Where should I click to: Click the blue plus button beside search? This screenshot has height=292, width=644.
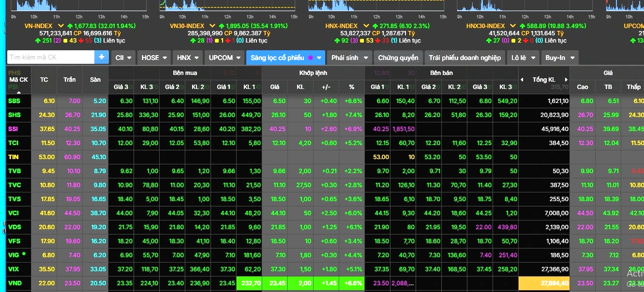coord(102,57)
